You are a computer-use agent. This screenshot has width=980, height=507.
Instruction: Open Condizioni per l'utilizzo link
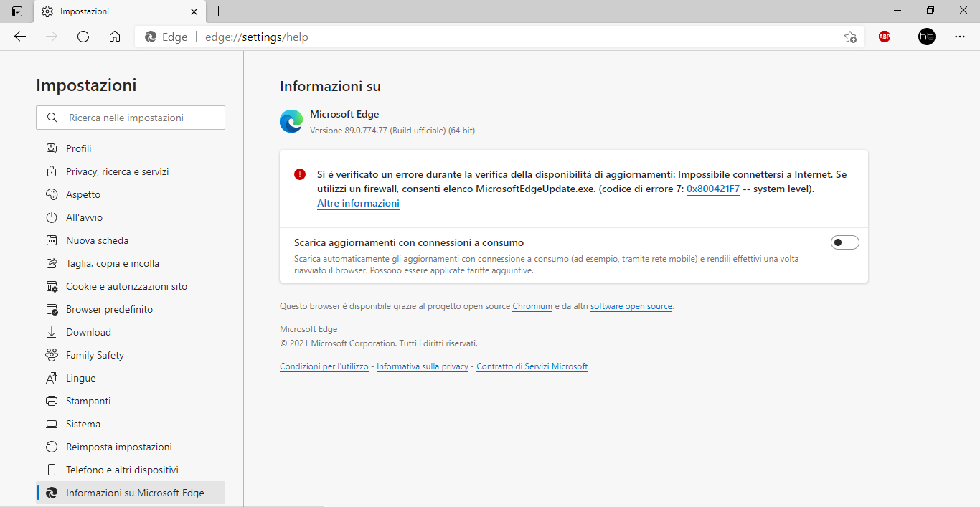324,366
